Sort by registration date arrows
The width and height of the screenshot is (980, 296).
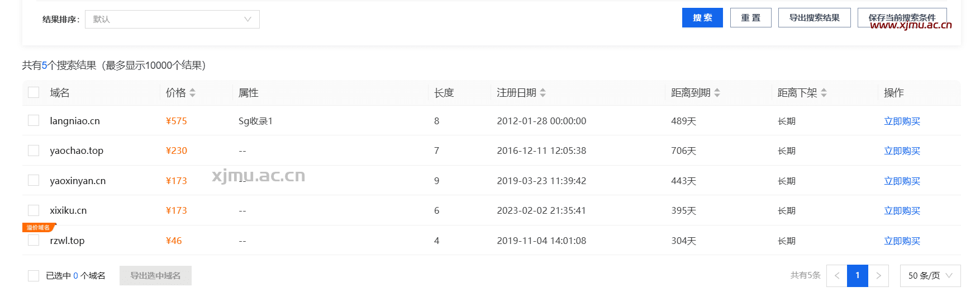[x=543, y=93]
